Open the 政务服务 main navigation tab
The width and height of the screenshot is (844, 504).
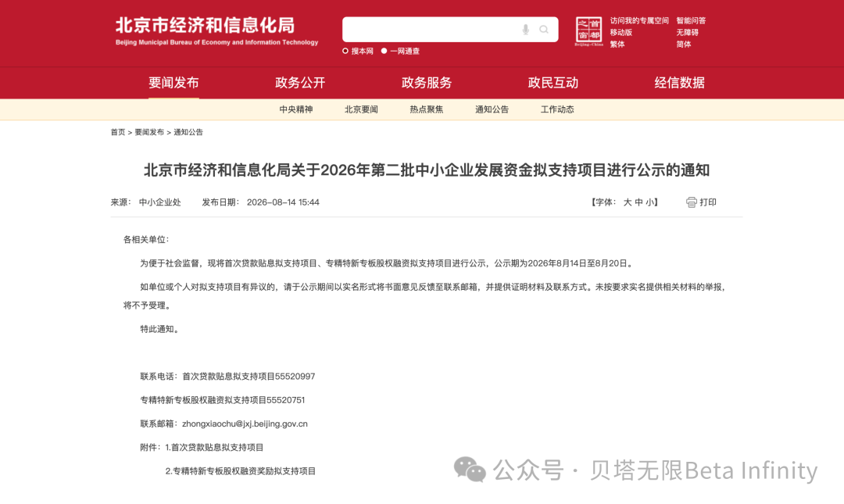(x=427, y=82)
